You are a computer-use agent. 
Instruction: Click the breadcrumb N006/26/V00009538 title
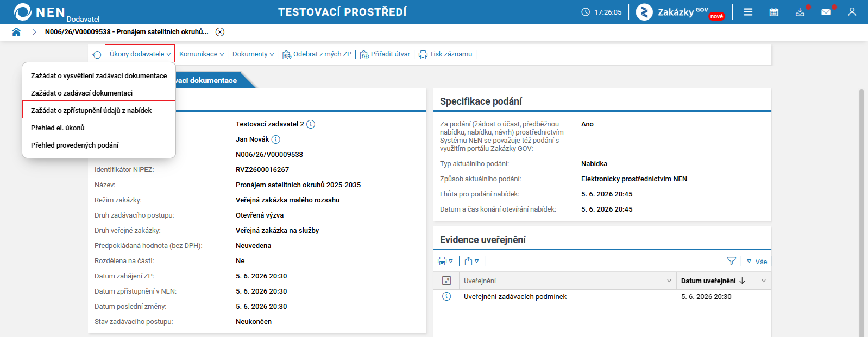127,32
